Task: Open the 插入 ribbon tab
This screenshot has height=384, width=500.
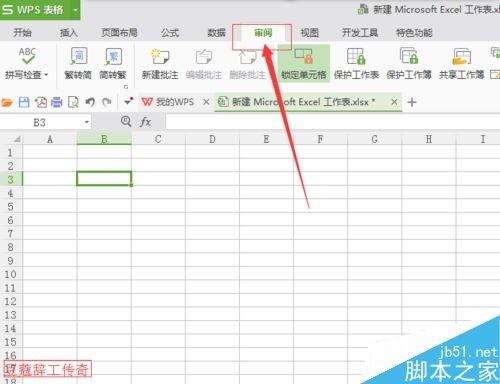Action: click(69, 33)
